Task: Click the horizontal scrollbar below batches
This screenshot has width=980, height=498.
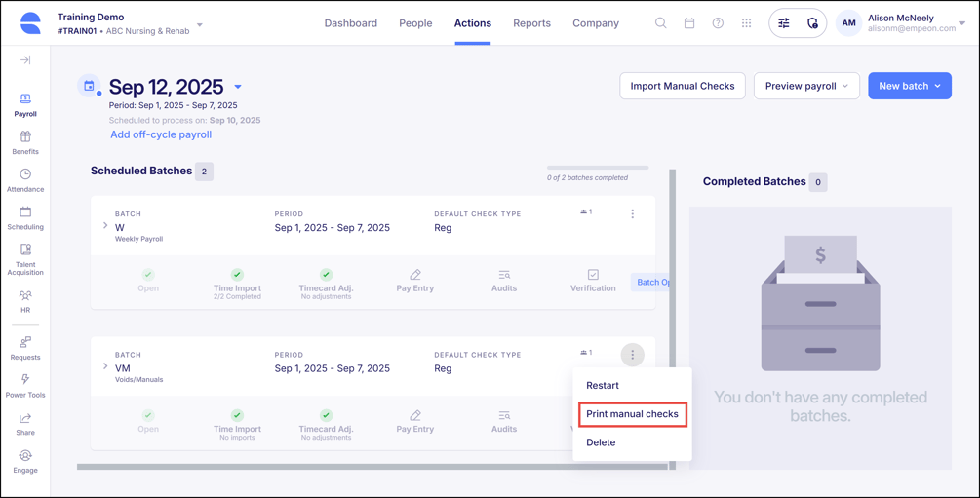Action: point(371,467)
